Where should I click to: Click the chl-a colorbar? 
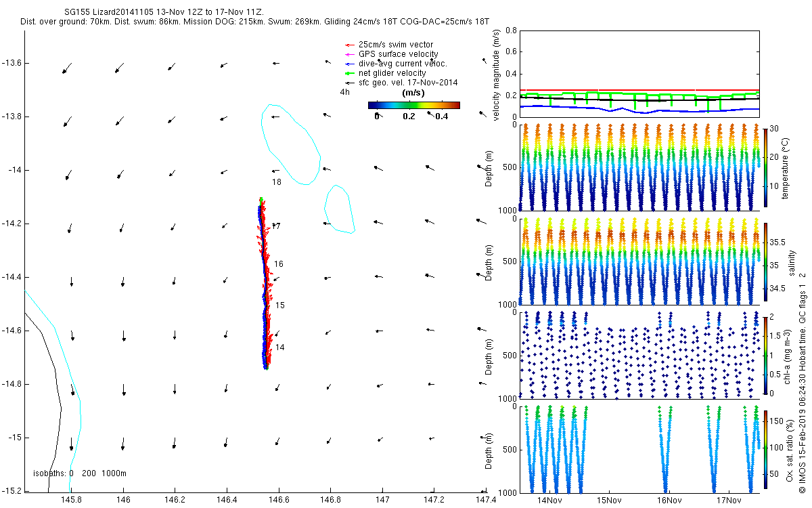tap(765, 354)
